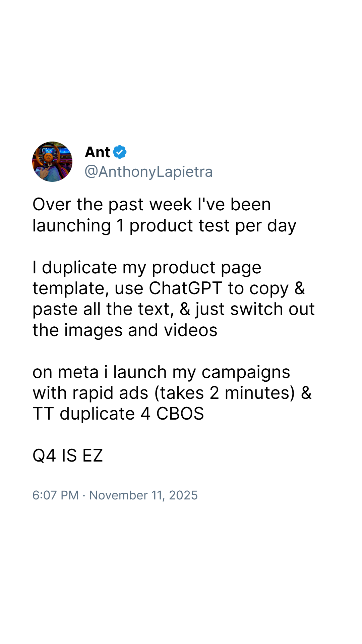
Task: Click the phrase "Over the past week"
Action: point(112,205)
